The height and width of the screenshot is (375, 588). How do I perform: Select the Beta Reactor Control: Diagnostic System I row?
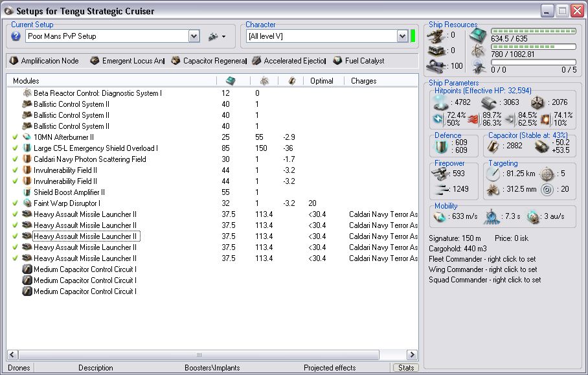pyautogui.click(x=212, y=93)
